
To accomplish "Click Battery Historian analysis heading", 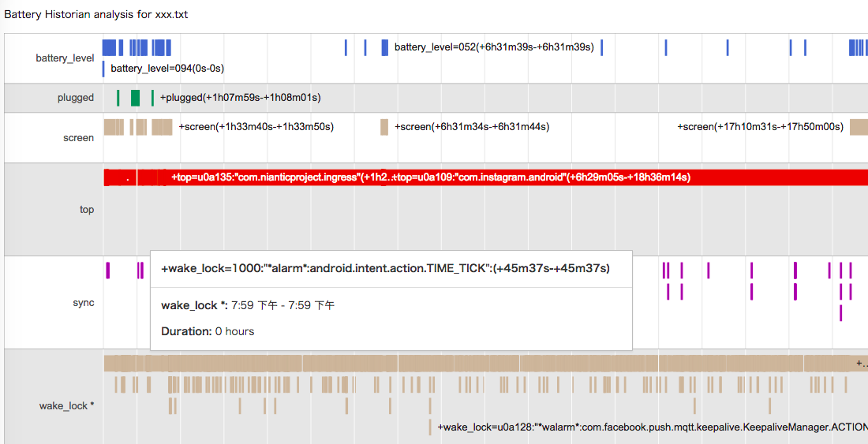I will point(95,15).
